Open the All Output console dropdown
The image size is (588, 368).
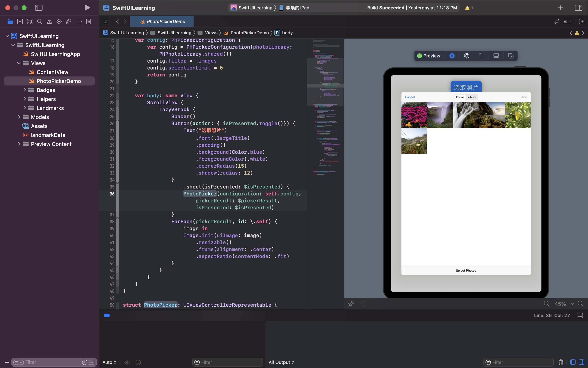click(281, 362)
